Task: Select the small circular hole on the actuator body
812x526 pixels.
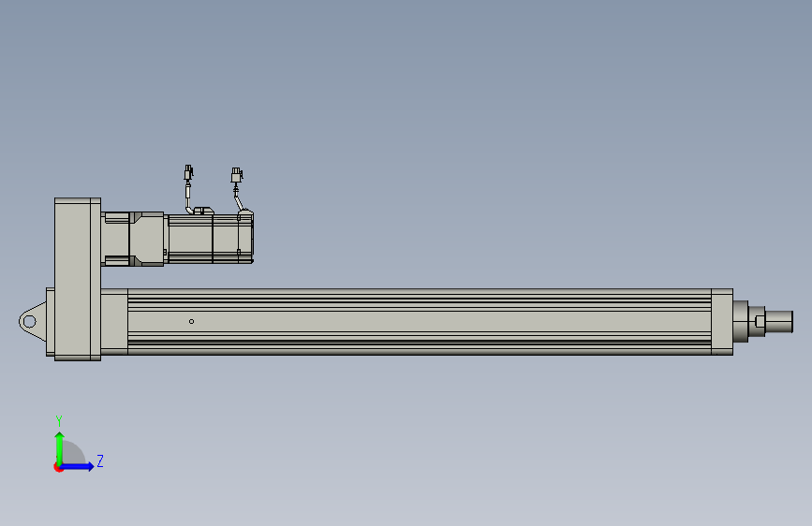Action: [x=192, y=322]
